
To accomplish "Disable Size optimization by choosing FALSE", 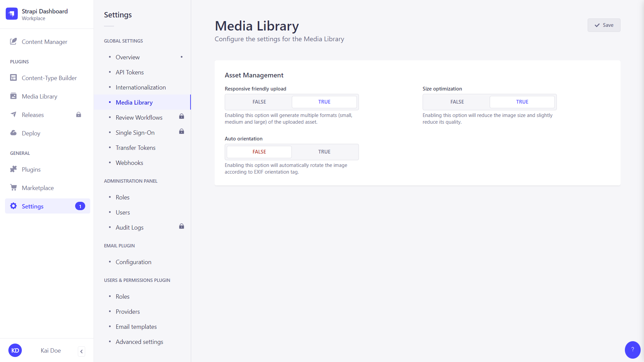I will pos(457,102).
